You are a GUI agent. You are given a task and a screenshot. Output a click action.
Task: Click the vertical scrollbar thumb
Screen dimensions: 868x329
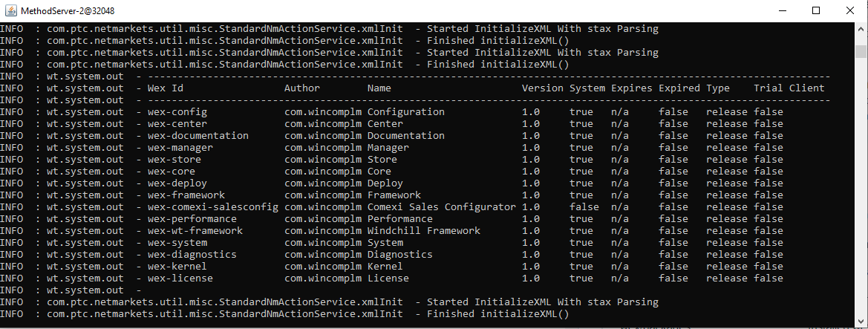pyautogui.click(x=861, y=51)
